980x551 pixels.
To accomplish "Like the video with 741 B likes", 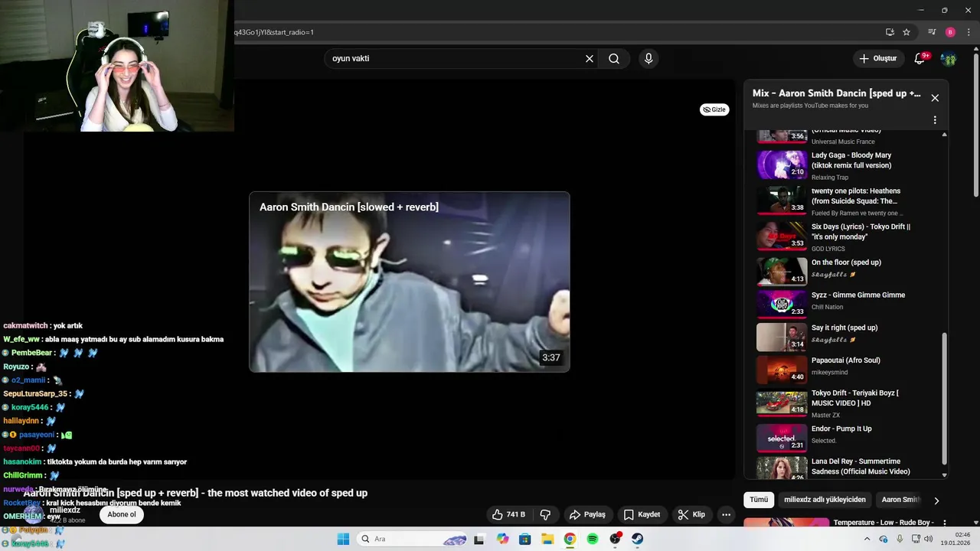I will pos(508,514).
